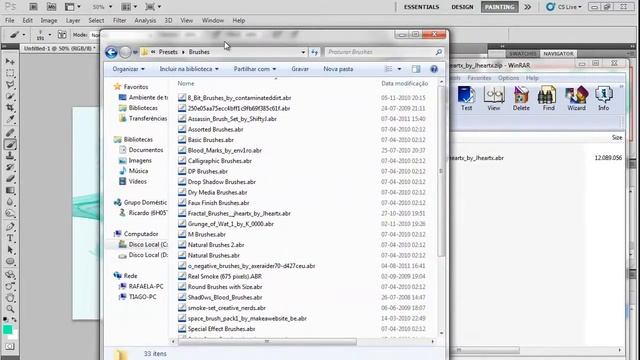This screenshot has height=360, width=640.
Task: Click Explorer back navigation arrow
Action: coord(111,52)
